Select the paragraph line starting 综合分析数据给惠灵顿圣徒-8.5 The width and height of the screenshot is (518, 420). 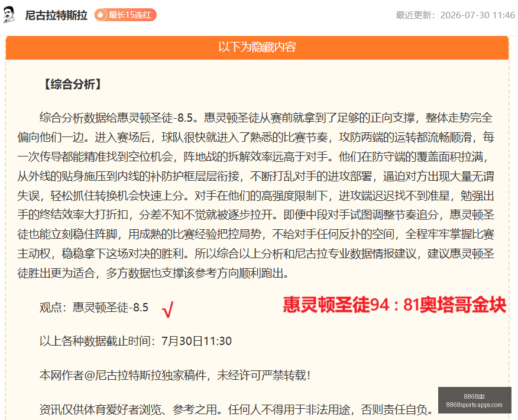(x=266, y=118)
